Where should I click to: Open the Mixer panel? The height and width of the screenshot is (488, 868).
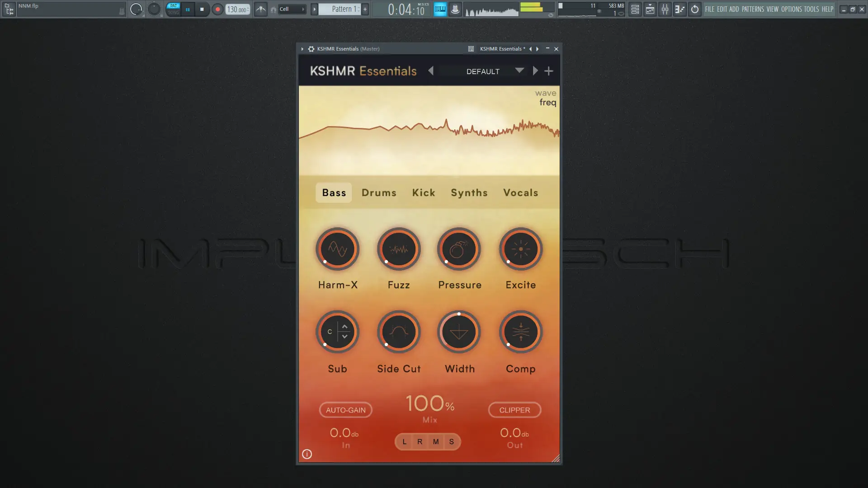pyautogui.click(x=665, y=9)
